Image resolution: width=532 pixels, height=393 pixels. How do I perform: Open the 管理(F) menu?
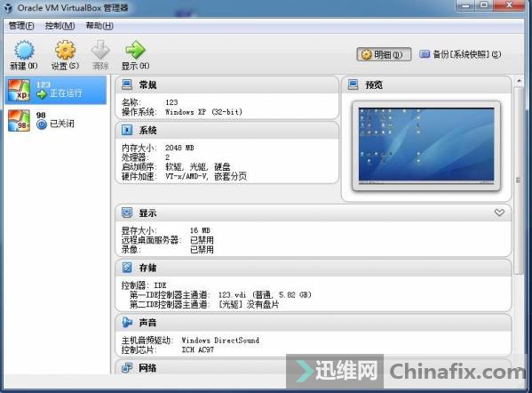pos(21,26)
